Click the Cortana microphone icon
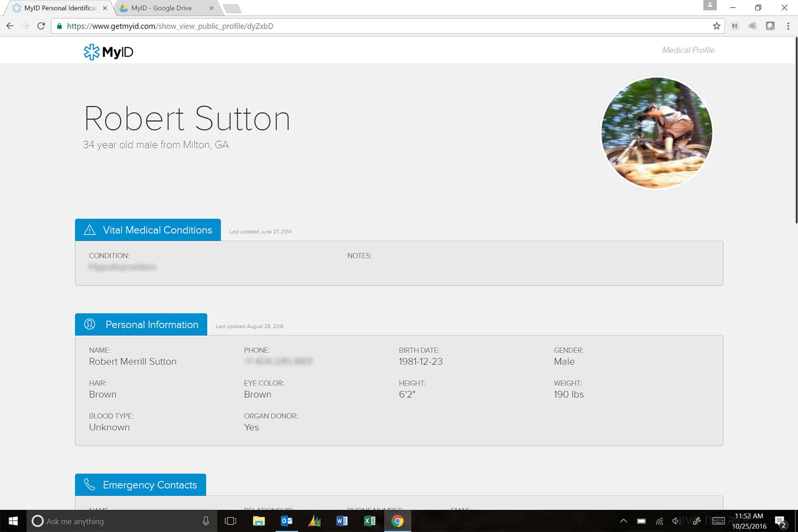798x532 pixels. tap(206, 521)
